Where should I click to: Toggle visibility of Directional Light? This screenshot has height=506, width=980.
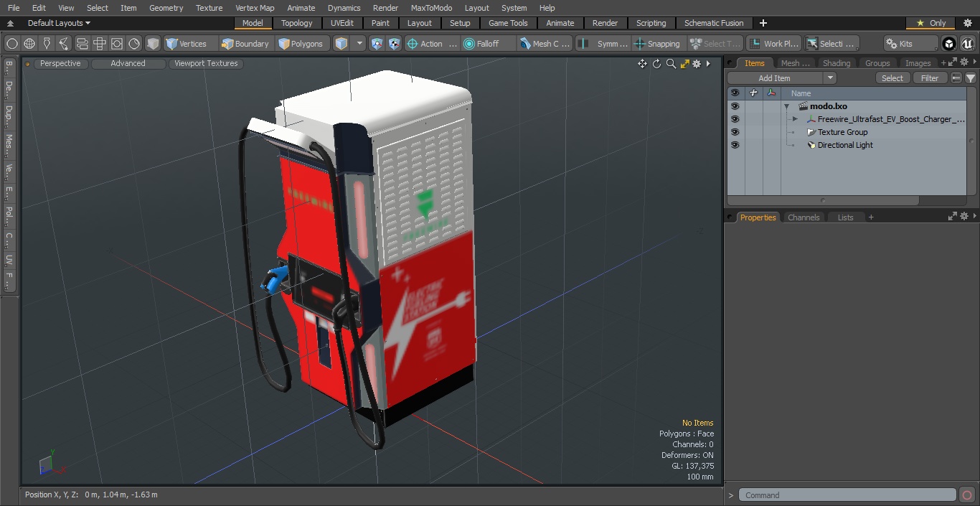click(x=735, y=145)
